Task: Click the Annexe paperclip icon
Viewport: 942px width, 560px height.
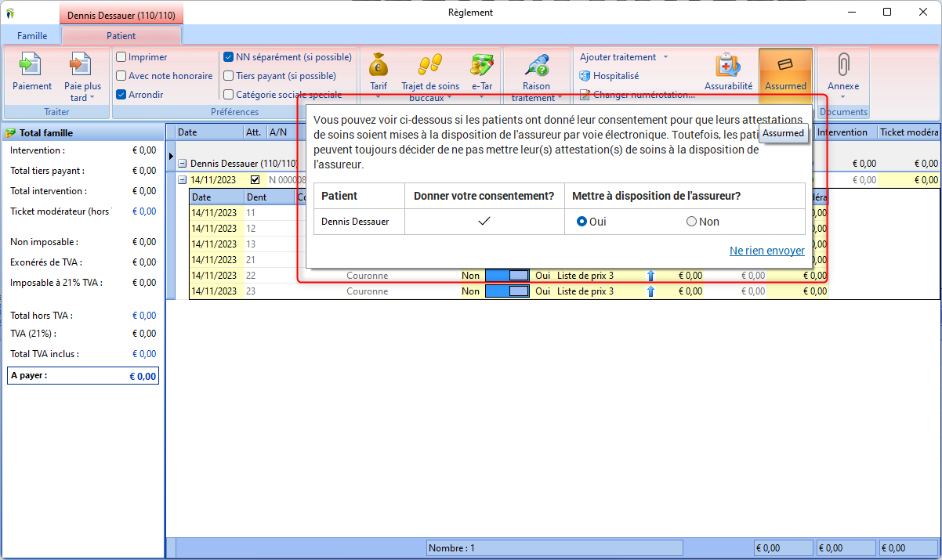Action: (842, 65)
